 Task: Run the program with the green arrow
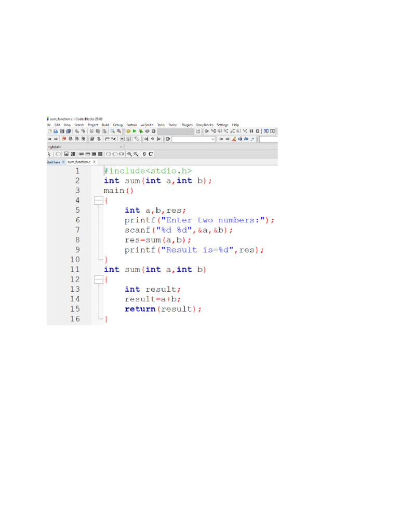click(x=135, y=131)
